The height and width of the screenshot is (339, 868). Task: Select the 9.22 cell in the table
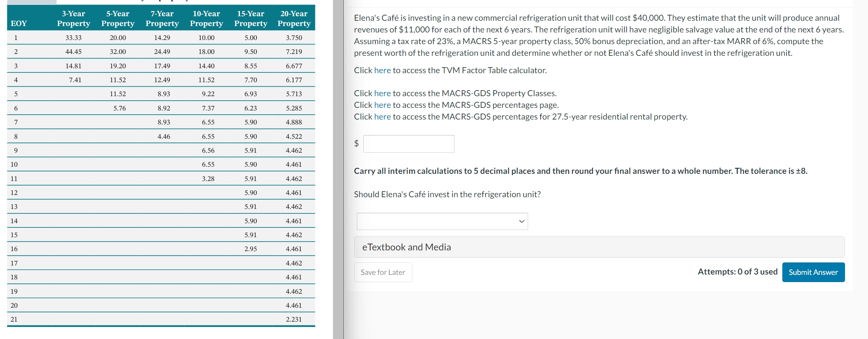[x=208, y=94]
